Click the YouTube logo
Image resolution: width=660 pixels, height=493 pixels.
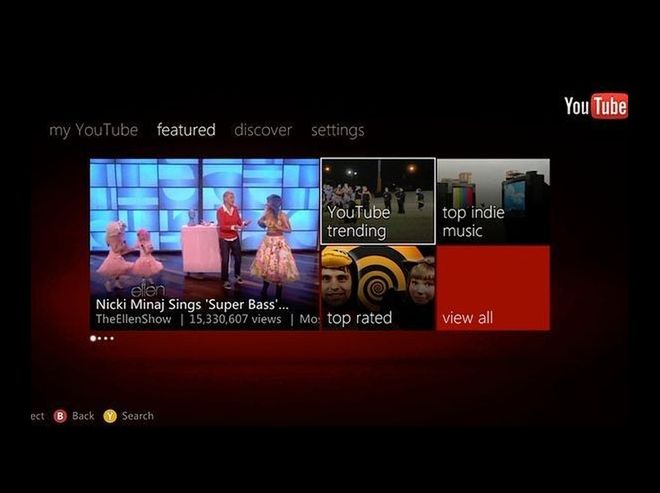coord(596,106)
